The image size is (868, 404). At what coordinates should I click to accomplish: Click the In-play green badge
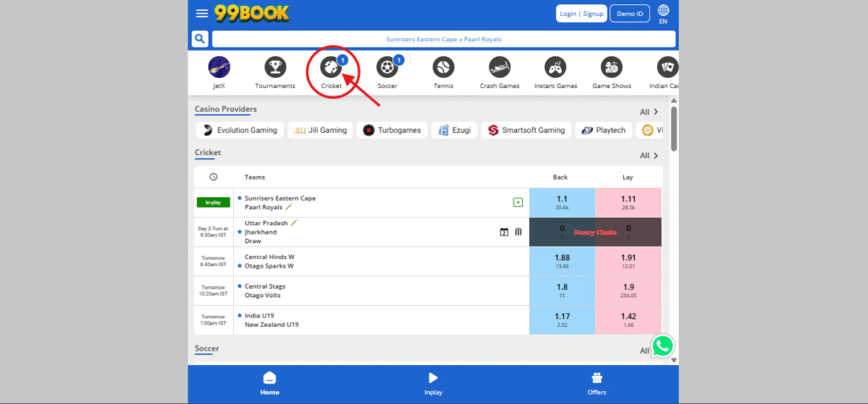click(213, 202)
